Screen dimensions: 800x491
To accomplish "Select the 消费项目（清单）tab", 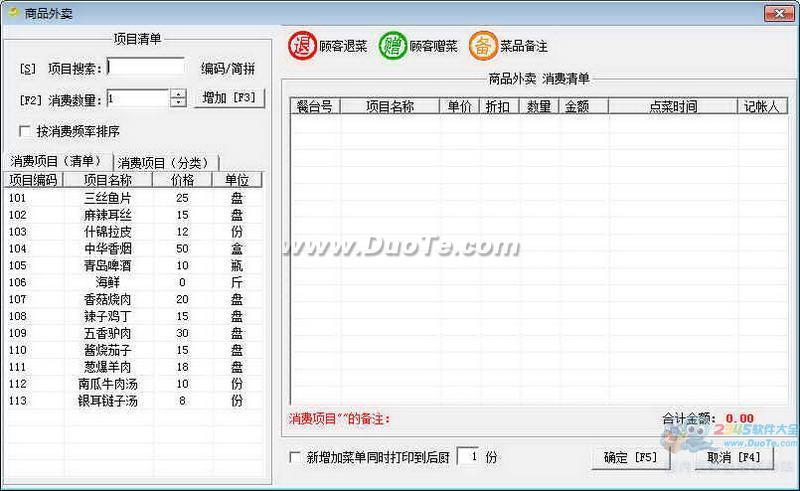I will point(56,161).
